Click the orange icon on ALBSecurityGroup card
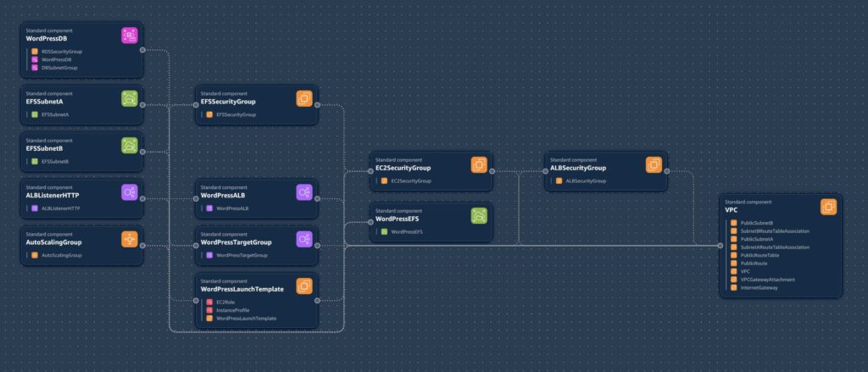Image resolution: width=868 pixels, height=372 pixels. tap(654, 165)
